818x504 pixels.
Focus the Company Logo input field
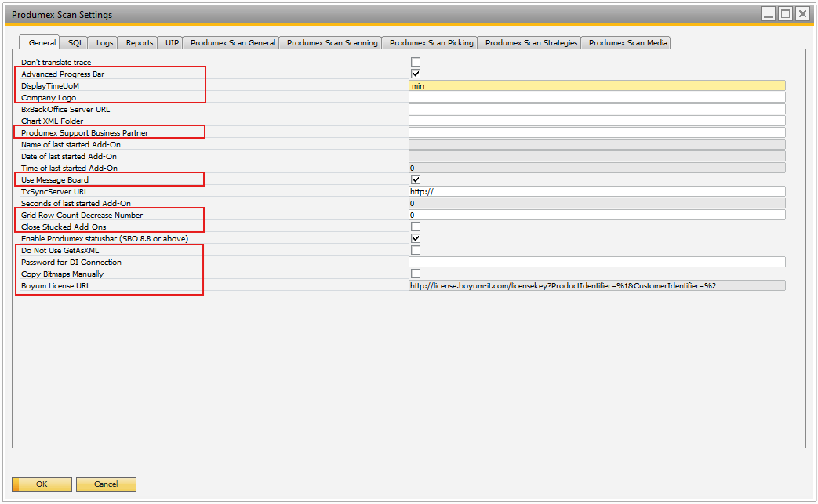point(597,97)
